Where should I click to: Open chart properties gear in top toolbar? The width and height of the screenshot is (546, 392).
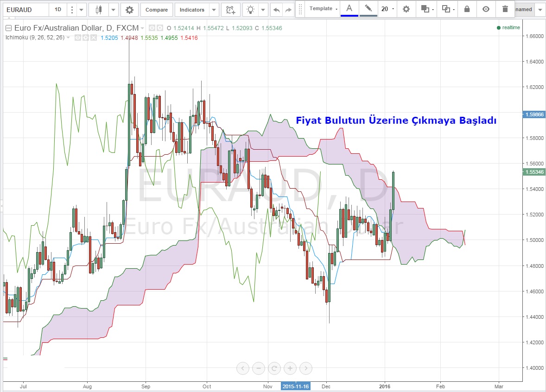(129, 10)
